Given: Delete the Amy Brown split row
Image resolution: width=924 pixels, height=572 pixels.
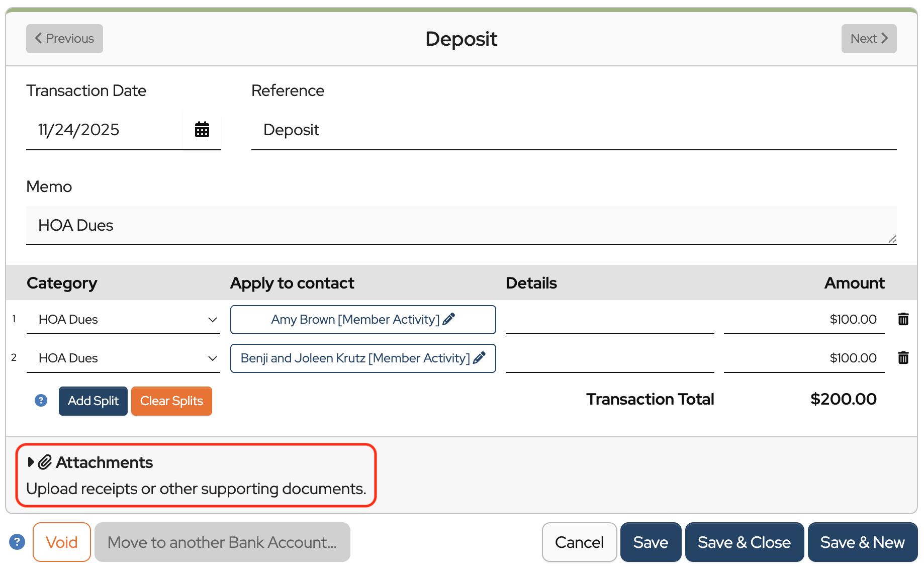Looking at the screenshot, I should pyautogui.click(x=903, y=319).
